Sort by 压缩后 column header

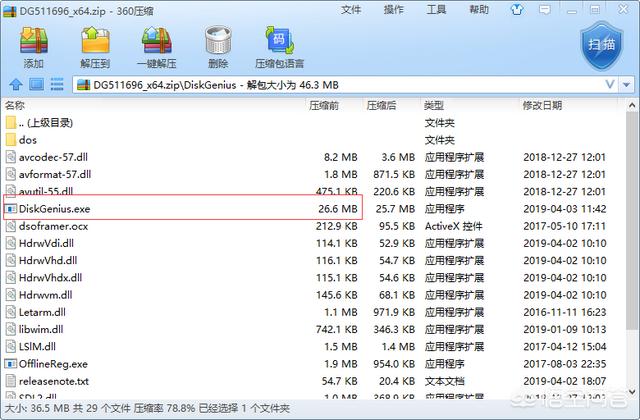point(381,105)
